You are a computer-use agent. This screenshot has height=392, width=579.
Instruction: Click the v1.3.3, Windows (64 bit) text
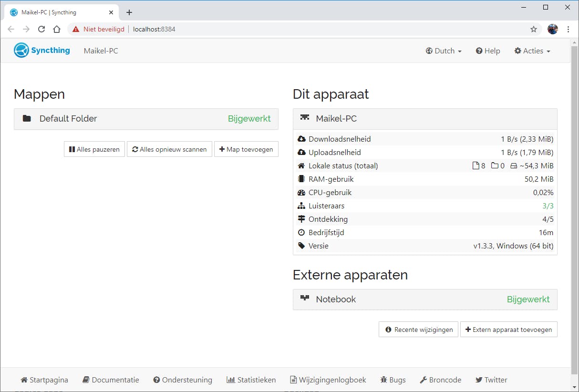(x=513, y=246)
